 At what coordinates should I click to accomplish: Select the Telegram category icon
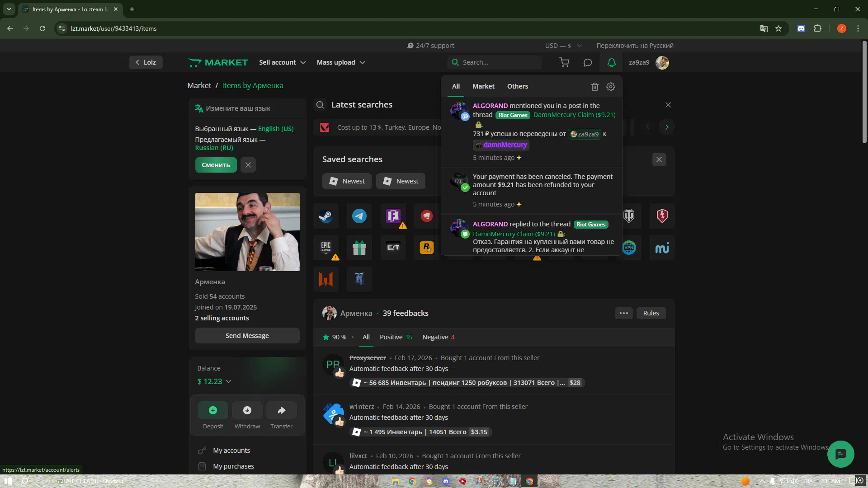pos(359,216)
